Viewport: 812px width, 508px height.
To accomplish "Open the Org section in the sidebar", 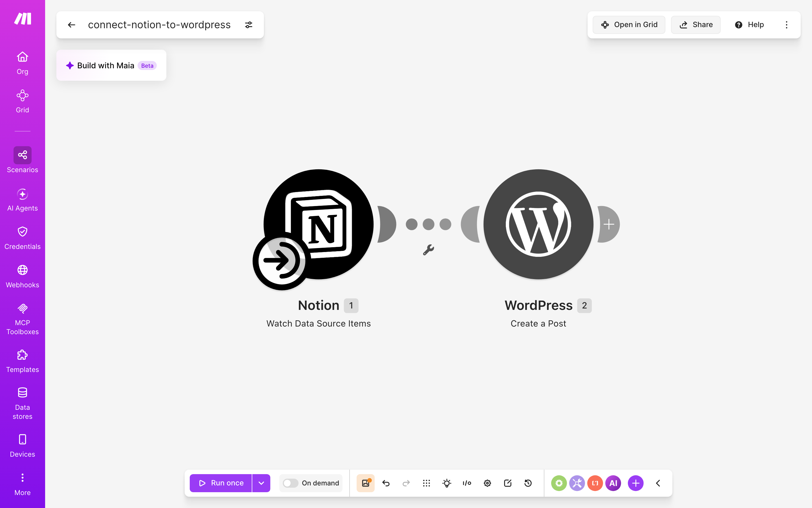I will tap(23, 63).
